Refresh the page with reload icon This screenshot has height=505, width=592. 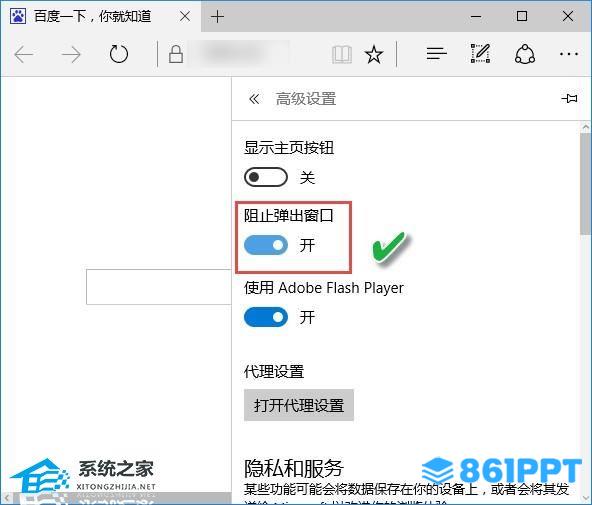pyautogui.click(x=119, y=54)
